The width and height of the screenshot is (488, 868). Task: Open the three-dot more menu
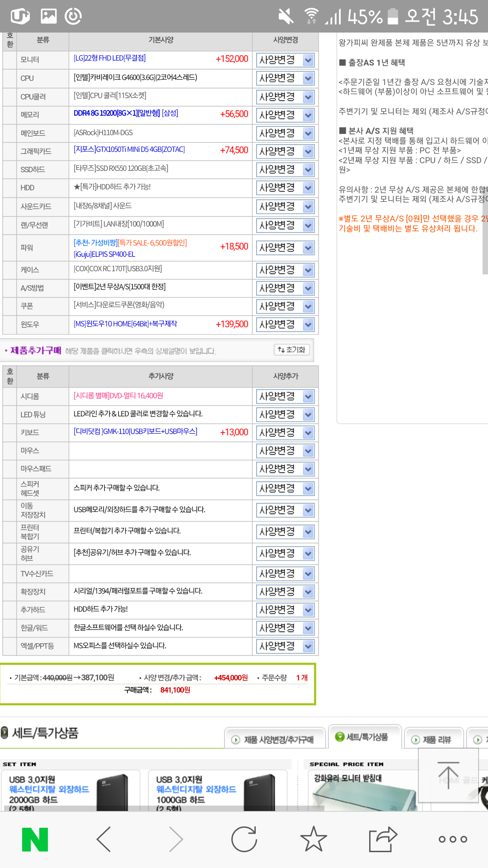pos(453,840)
